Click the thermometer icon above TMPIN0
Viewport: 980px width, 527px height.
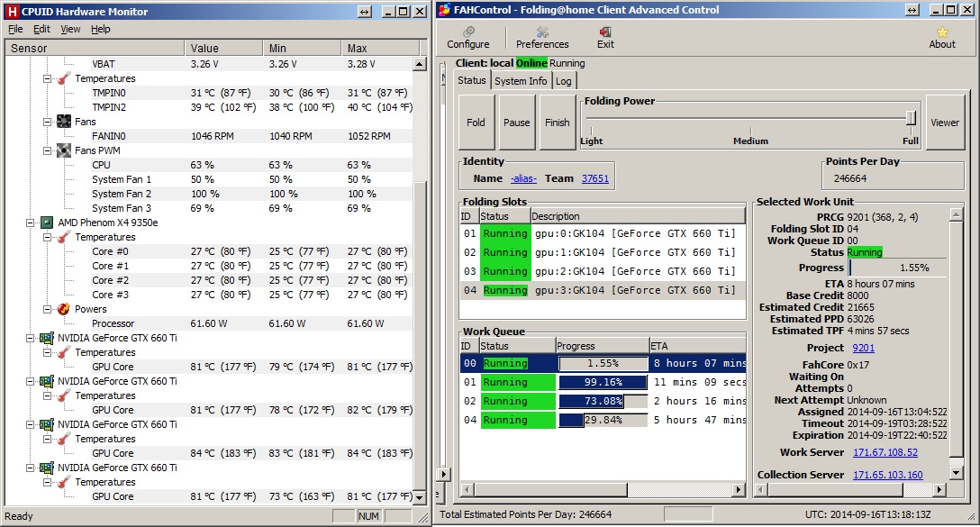pos(64,78)
